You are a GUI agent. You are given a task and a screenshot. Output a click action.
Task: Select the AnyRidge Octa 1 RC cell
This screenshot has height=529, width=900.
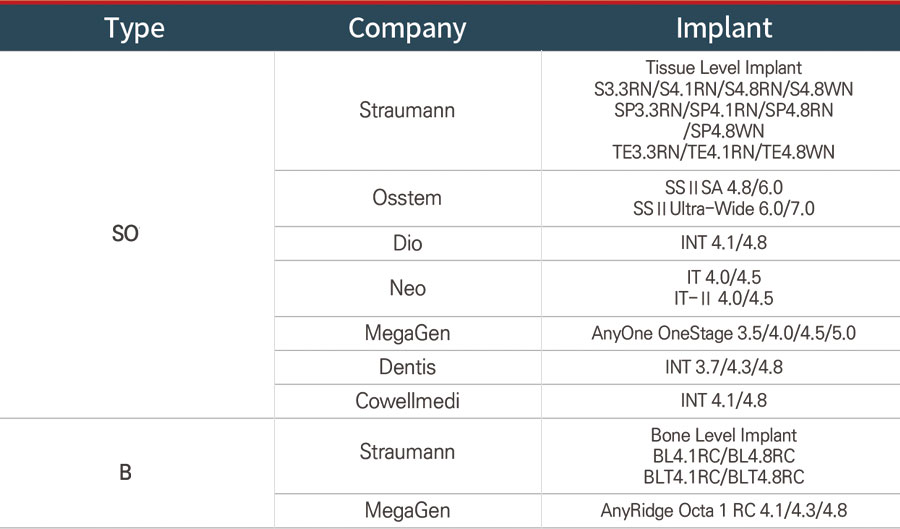(723, 508)
